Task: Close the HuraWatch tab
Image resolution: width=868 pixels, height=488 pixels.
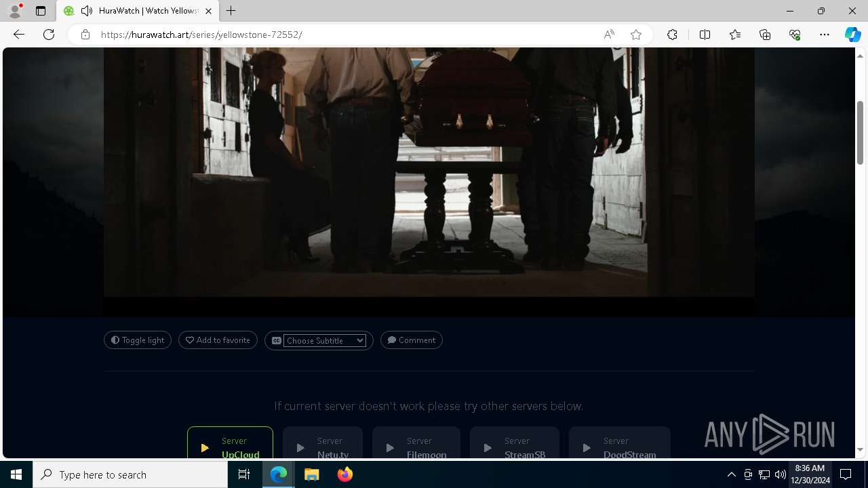Action: [x=208, y=11]
